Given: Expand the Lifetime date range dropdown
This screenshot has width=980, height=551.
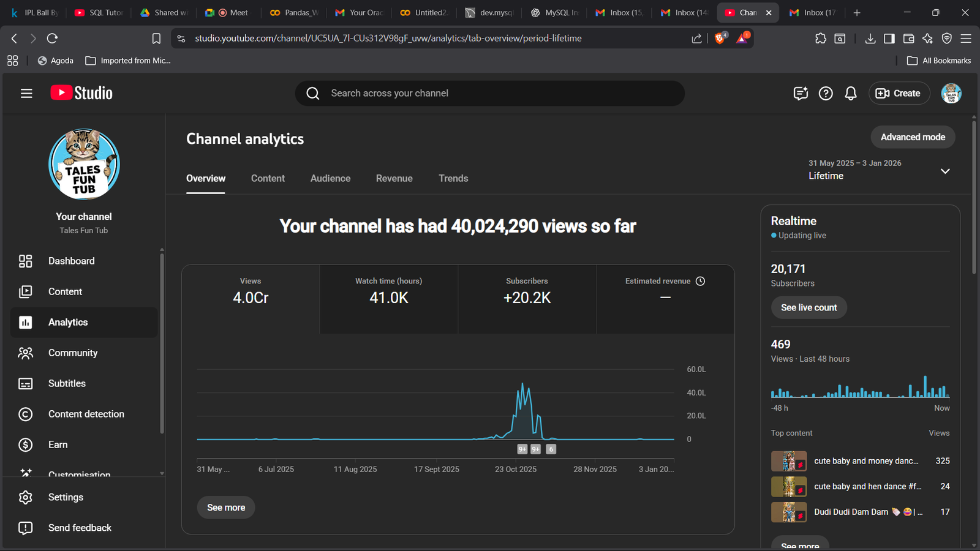Looking at the screenshot, I should (944, 171).
